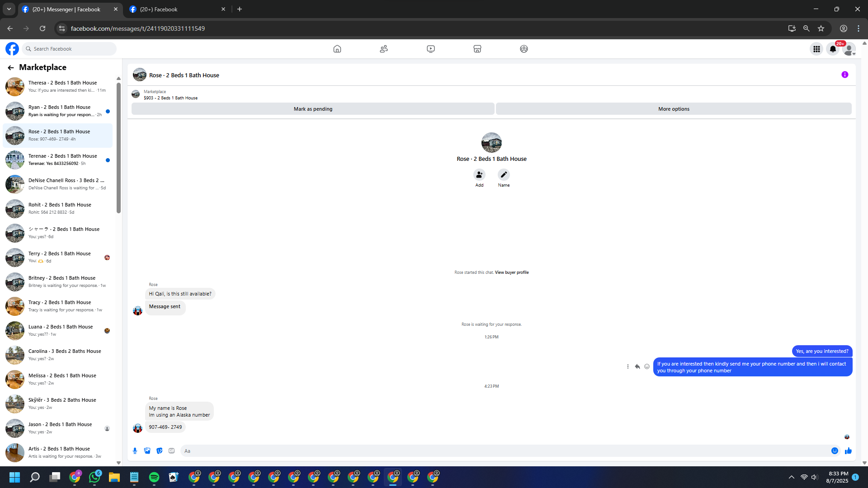Reload the current page
868x488 pixels.
42,28
